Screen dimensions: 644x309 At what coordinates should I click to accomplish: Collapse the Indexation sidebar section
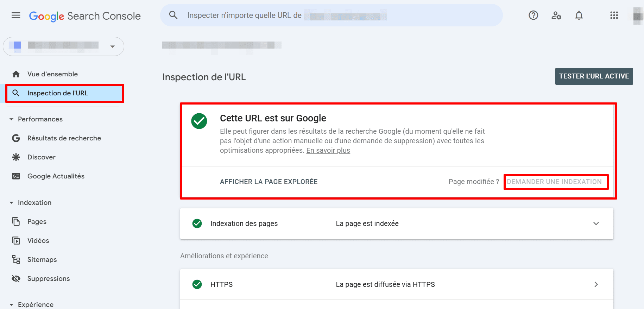coord(12,203)
